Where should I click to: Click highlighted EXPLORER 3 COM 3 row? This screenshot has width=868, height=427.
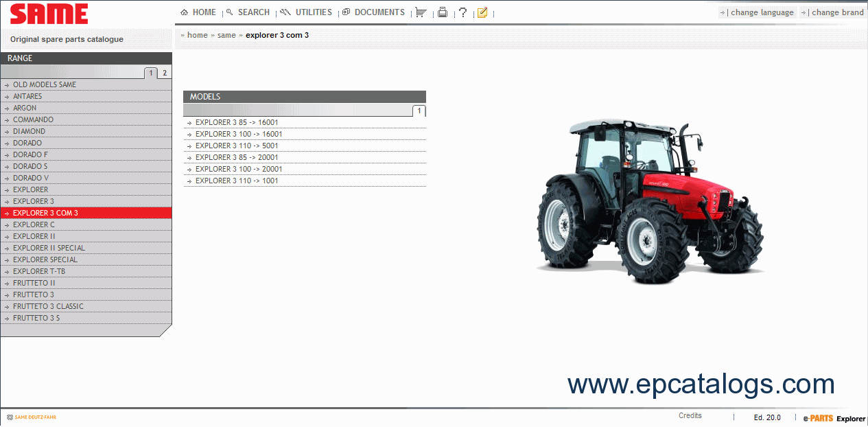pos(86,213)
